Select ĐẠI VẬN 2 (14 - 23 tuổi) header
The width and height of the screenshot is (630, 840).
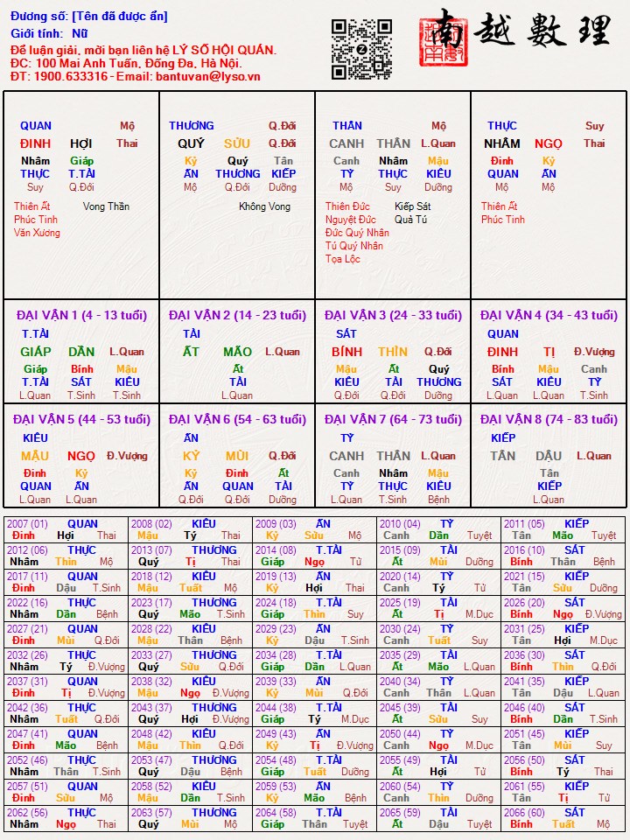tap(237, 315)
